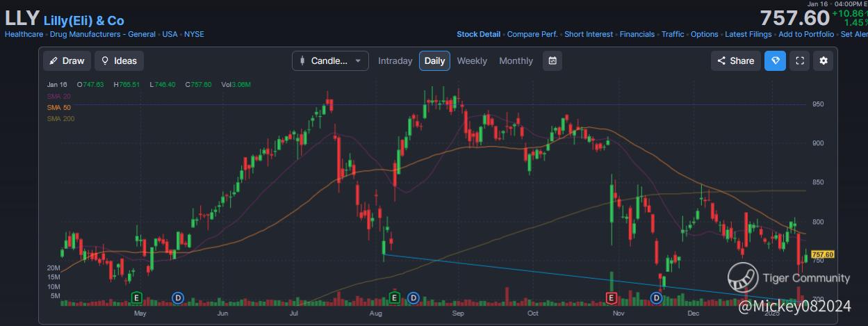Open the Financials link
The height and width of the screenshot is (326, 868).
(x=637, y=34)
